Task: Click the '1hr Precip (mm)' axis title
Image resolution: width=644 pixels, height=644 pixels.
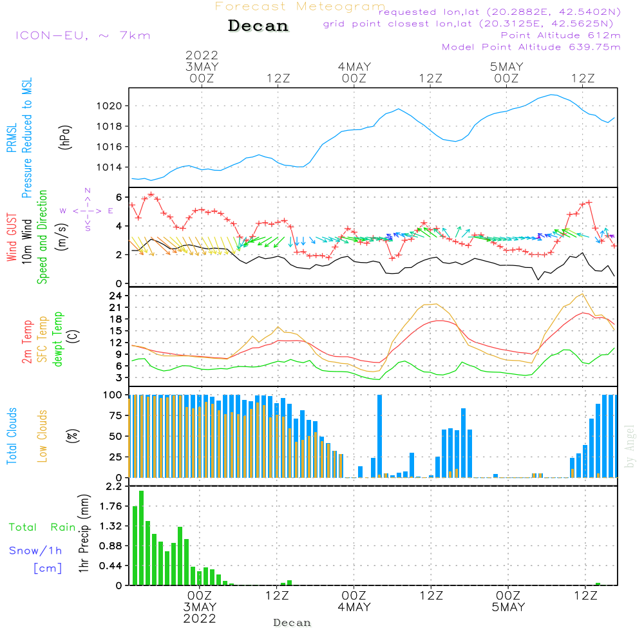Action: pos(84,533)
